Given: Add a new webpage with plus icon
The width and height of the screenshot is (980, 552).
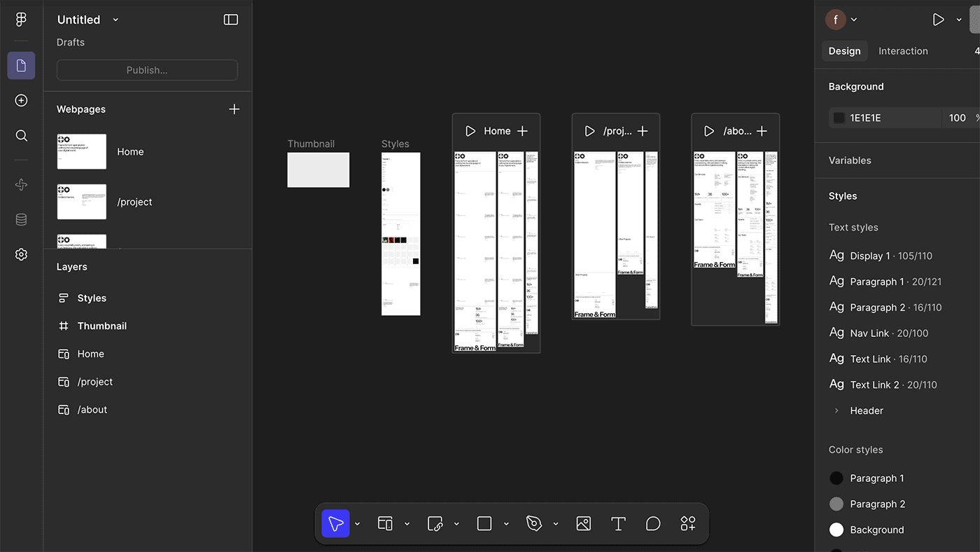Looking at the screenshot, I should [x=234, y=109].
